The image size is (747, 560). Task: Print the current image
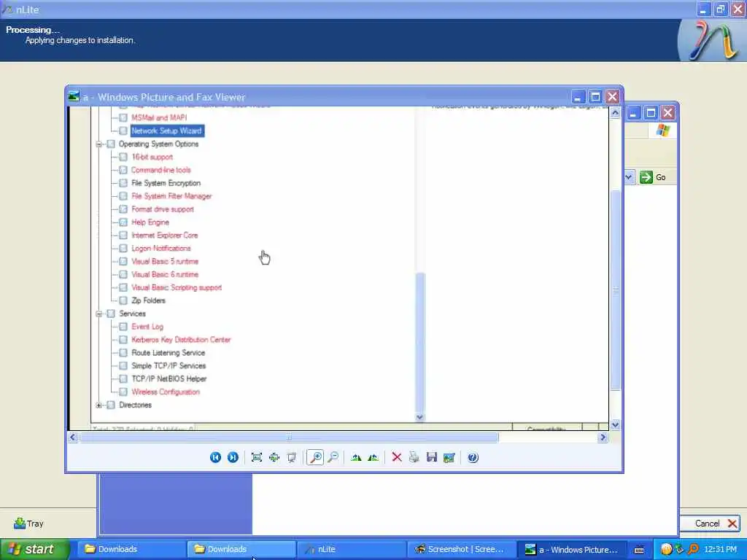[x=414, y=458]
